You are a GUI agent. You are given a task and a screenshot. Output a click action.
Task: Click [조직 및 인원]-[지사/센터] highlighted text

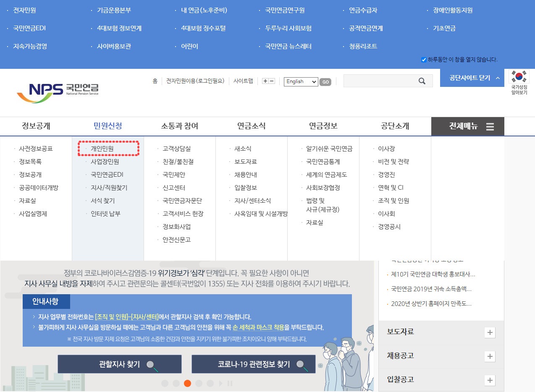(x=127, y=316)
